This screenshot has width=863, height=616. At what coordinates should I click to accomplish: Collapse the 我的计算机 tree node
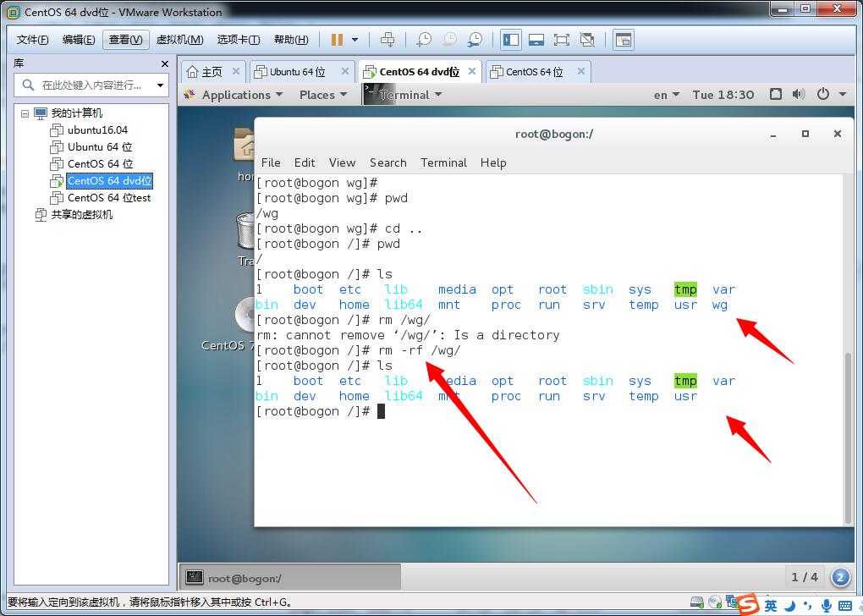pyautogui.click(x=25, y=113)
